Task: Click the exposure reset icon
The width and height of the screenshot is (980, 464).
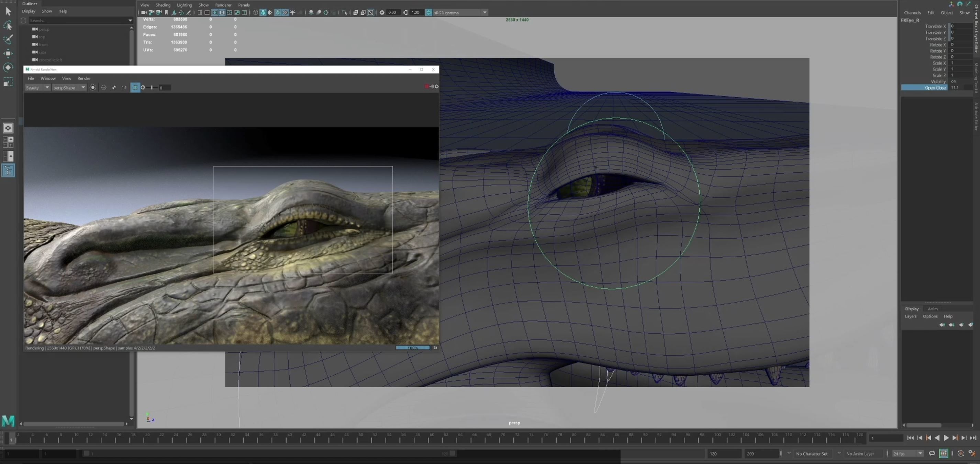Action: [382, 13]
